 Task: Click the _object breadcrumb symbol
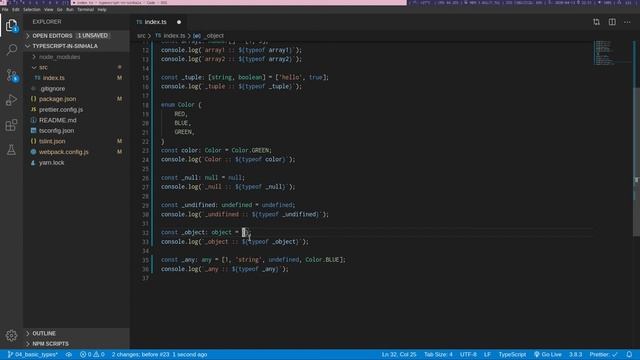(x=209, y=36)
